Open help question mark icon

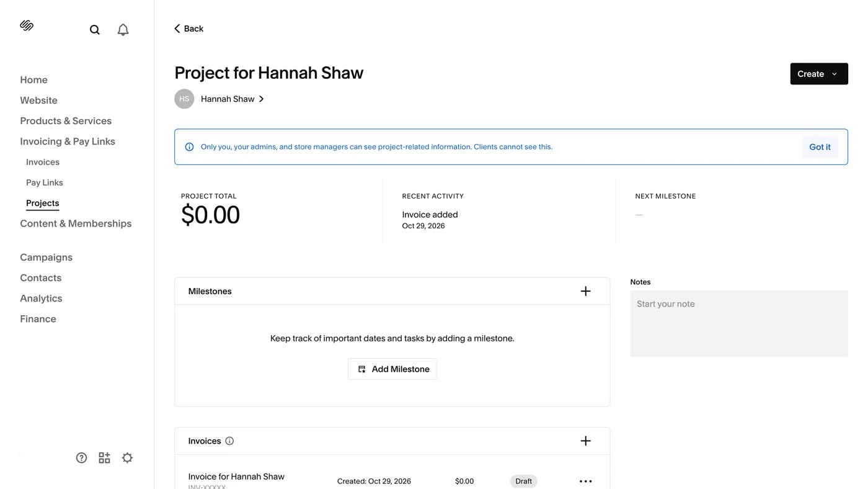tap(81, 458)
